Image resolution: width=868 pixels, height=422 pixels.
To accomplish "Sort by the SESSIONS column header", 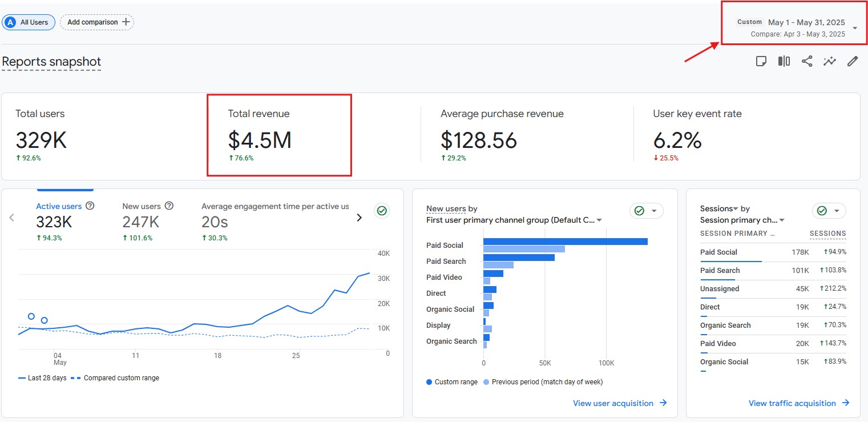I will [827, 234].
